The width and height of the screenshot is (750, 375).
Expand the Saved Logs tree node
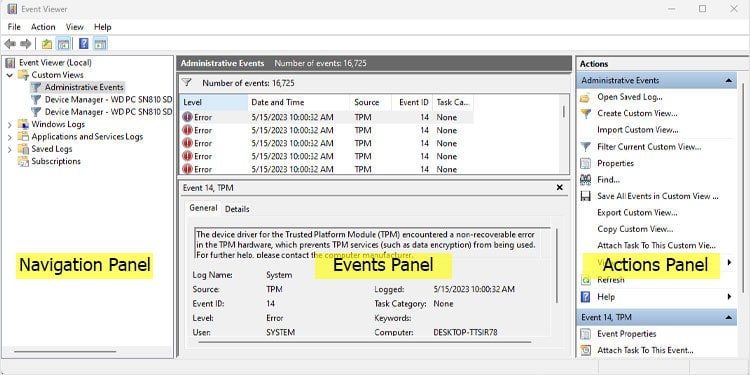tap(10, 150)
